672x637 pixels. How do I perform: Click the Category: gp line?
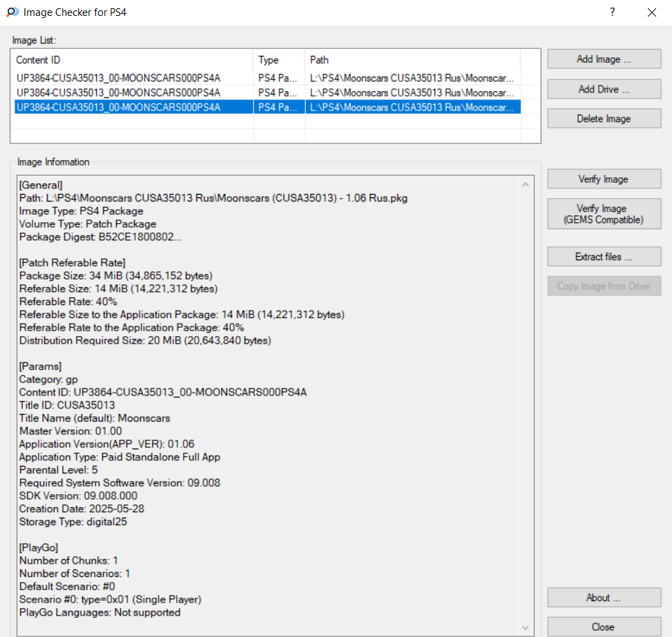click(x=48, y=380)
